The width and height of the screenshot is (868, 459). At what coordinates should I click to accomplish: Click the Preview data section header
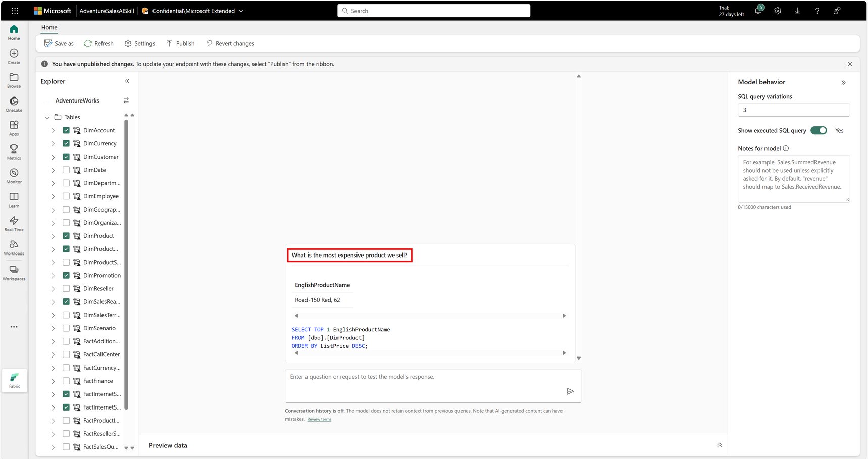(168, 445)
